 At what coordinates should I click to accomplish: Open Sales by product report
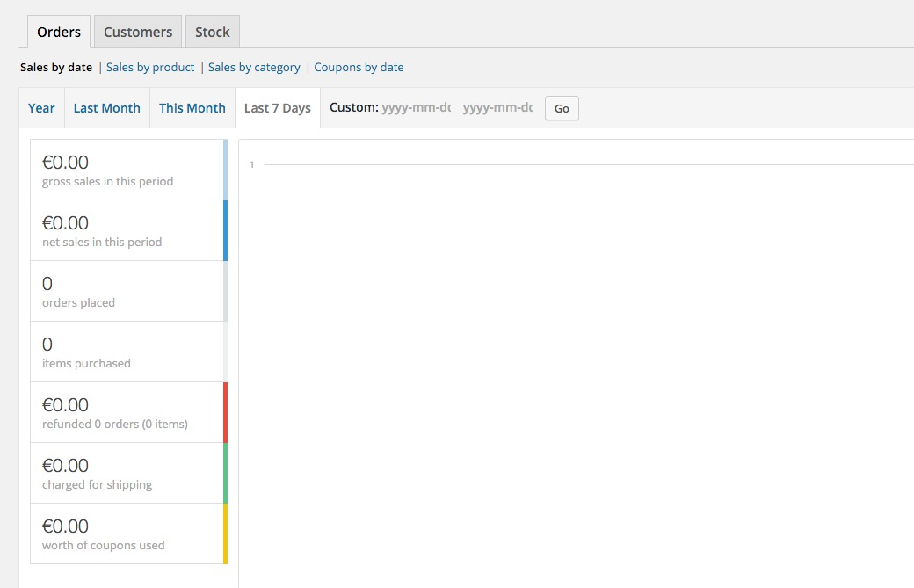[150, 67]
